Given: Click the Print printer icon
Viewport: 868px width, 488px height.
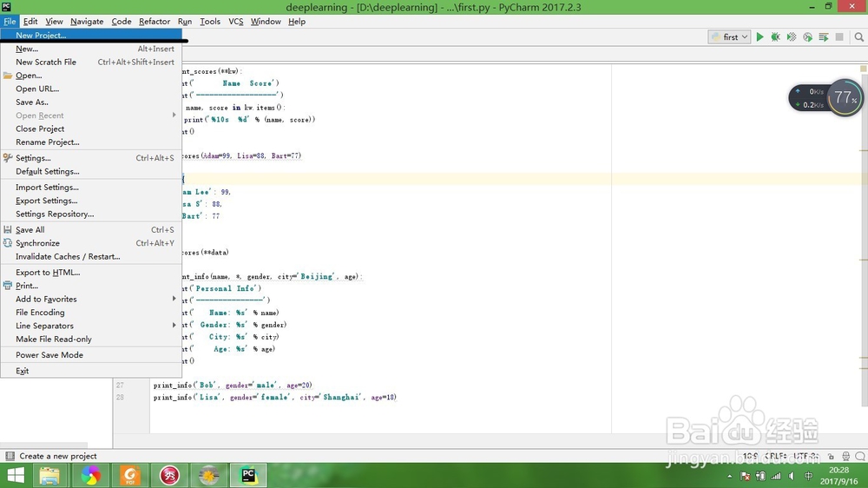Looking at the screenshot, I should point(8,286).
